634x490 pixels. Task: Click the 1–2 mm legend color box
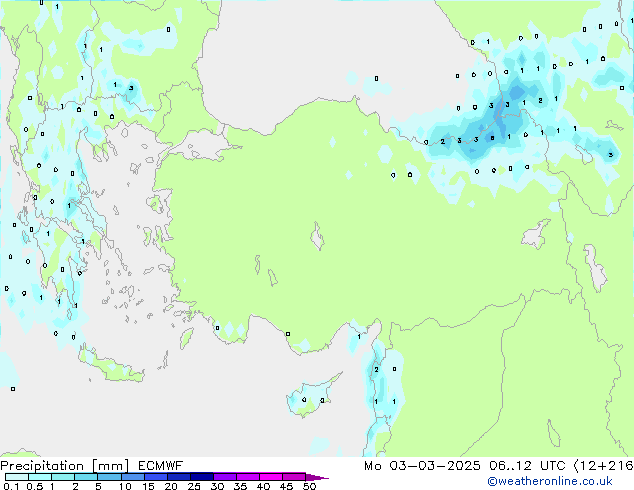pyautogui.click(x=63, y=477)
